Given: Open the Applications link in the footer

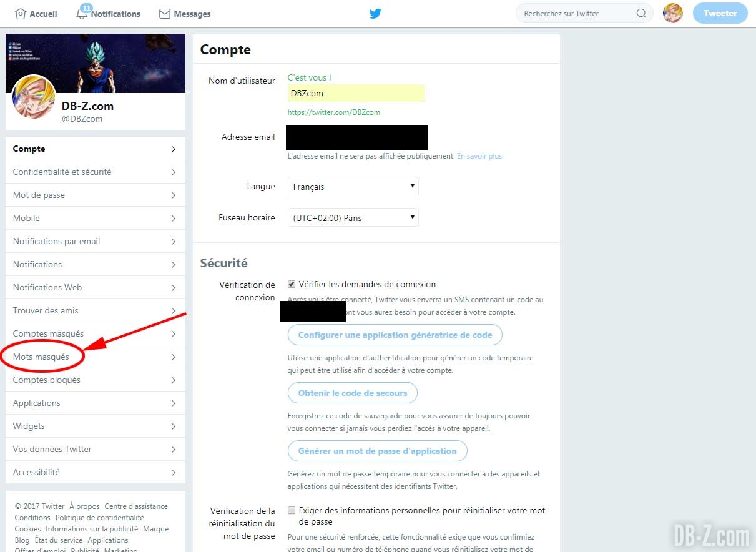Looking at the screenshot, I should [x=108, y=540].
